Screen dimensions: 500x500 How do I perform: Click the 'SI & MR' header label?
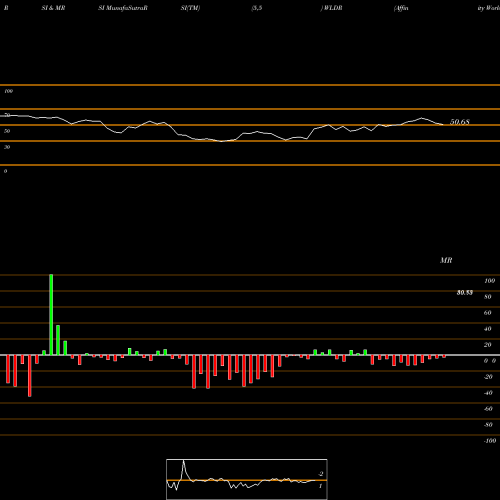point(53,8)
